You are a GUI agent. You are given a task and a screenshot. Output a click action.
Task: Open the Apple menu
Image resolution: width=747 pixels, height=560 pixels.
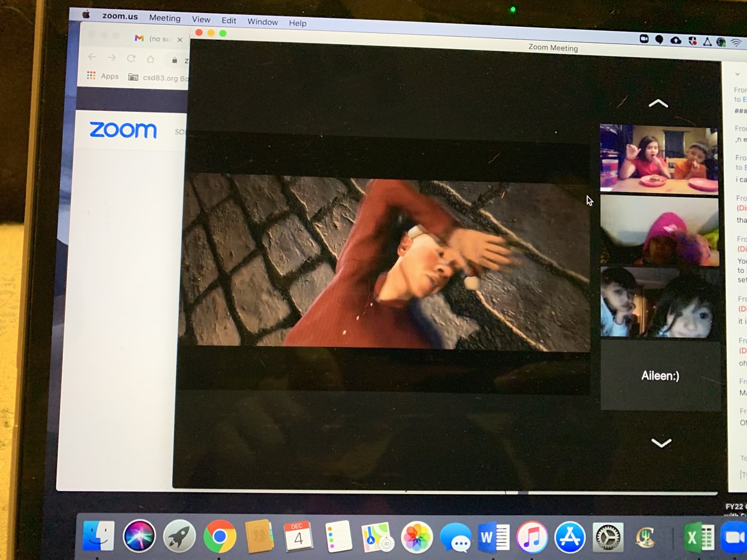point(86,14)
